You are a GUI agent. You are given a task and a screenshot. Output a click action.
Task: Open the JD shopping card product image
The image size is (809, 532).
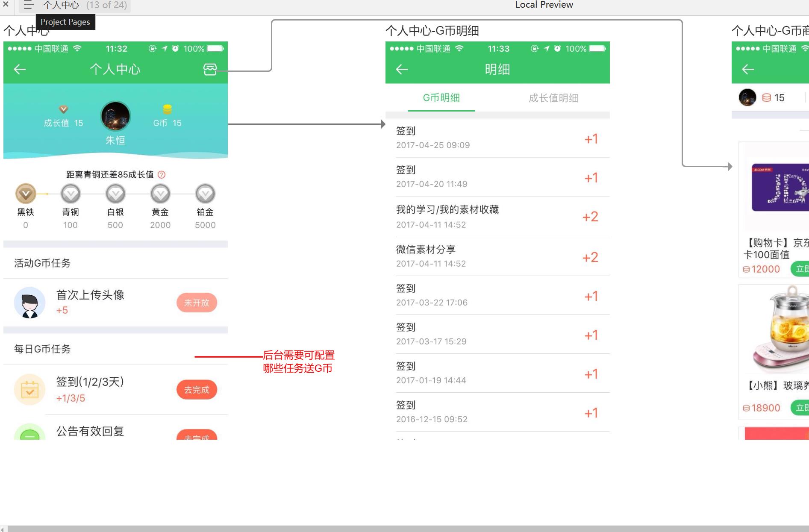coord(780,187)
